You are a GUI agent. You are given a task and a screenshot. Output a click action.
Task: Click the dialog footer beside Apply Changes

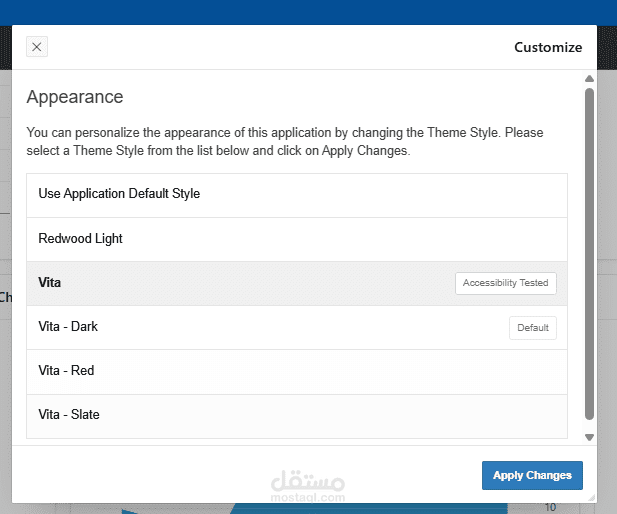[200, 475]
